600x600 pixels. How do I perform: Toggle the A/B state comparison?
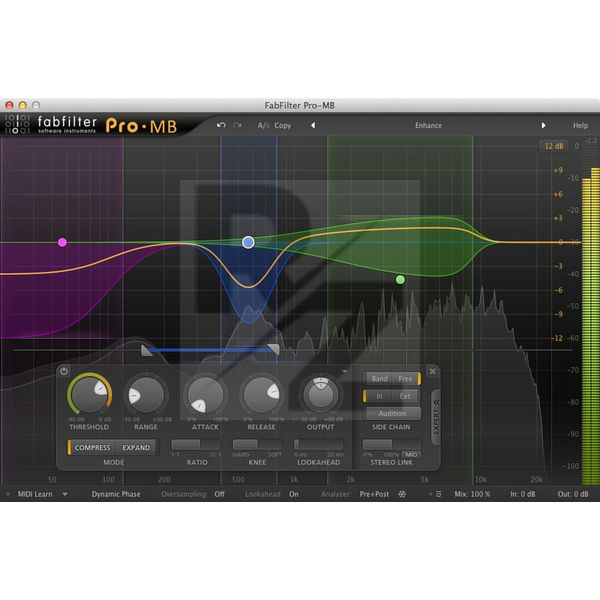tap(263, 126)
